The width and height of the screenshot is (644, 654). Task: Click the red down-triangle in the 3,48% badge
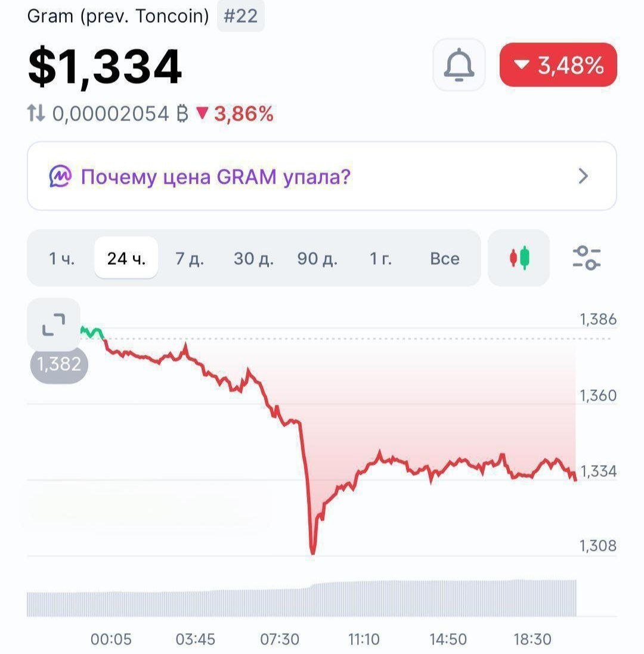521,64
